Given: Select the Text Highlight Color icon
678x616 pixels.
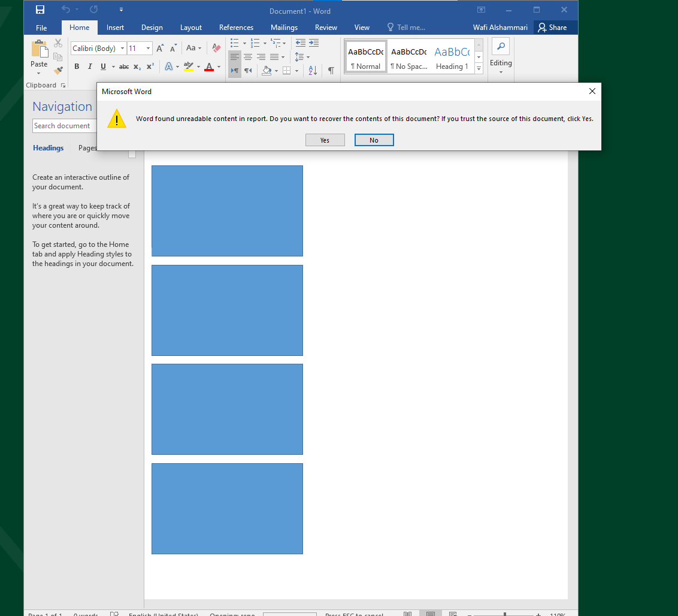Looking at the screenshot, I should (x=188, y=67).
